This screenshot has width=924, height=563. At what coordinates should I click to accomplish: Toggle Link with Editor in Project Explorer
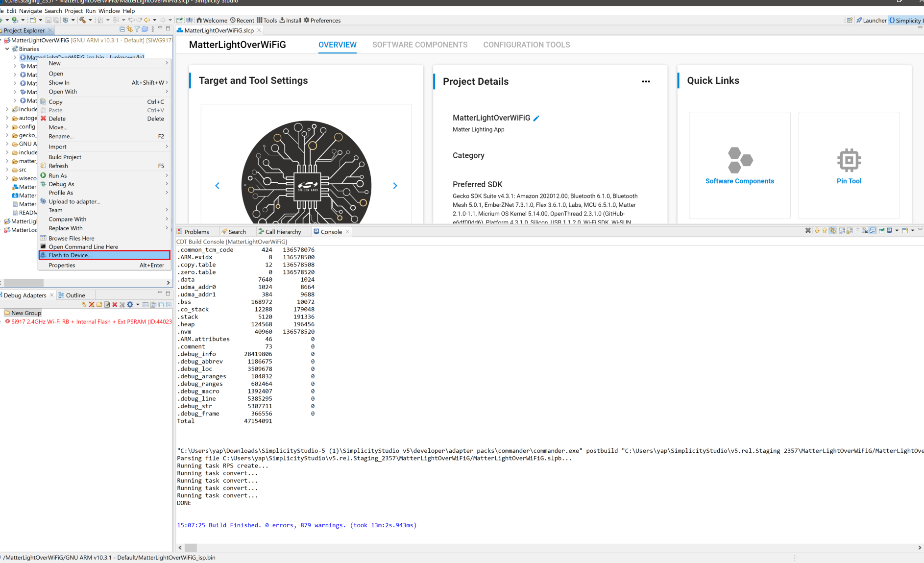(129, 29)
